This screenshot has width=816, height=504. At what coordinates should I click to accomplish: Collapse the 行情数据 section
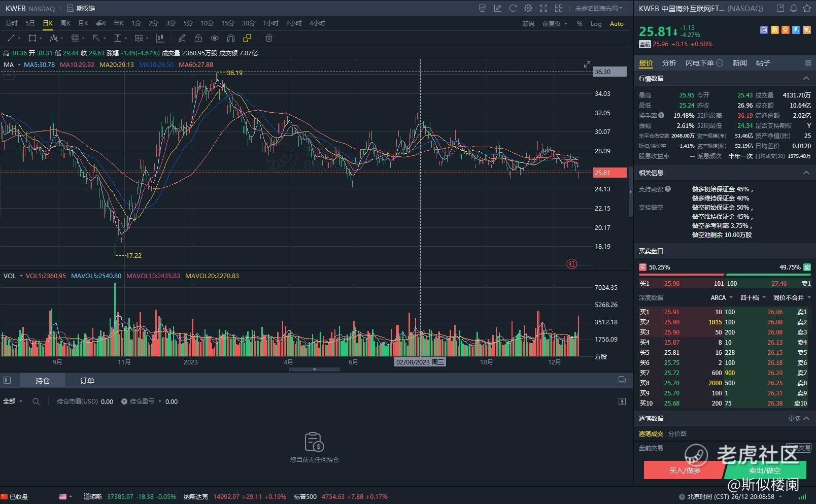point(806,79)
